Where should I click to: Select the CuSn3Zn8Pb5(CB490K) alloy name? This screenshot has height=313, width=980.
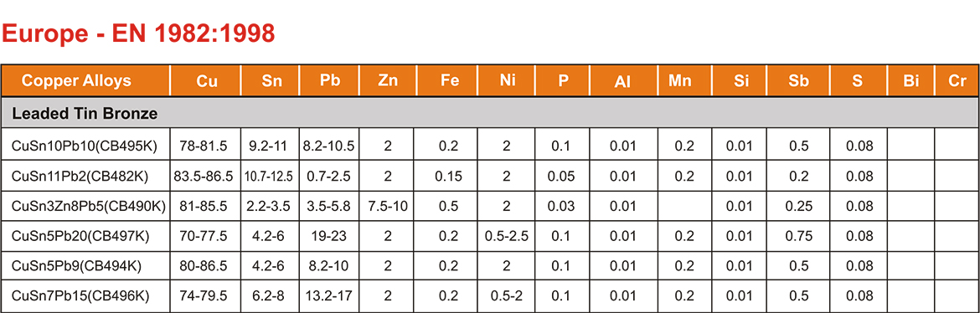[x=89, y=206]
